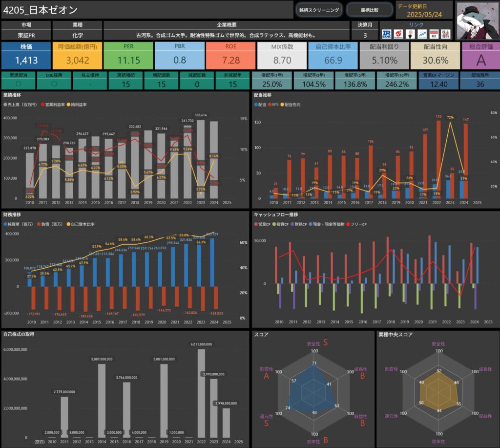The width and height of the screenshot is (500, 448).
Task: Open the blue rising-arrow chart link icon
Action: 422,34
